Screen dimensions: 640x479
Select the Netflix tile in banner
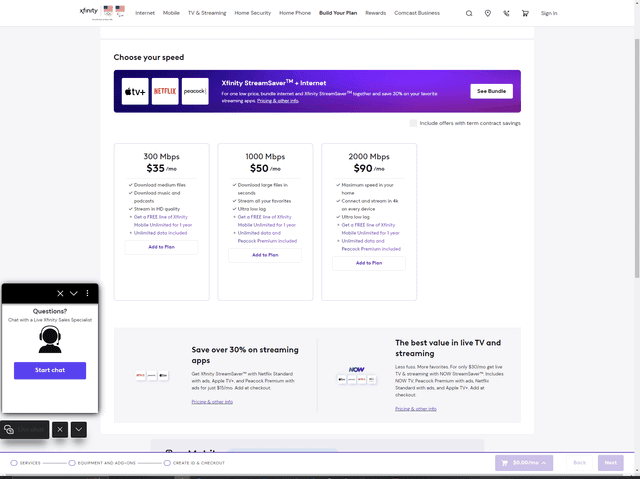(165, 91)
